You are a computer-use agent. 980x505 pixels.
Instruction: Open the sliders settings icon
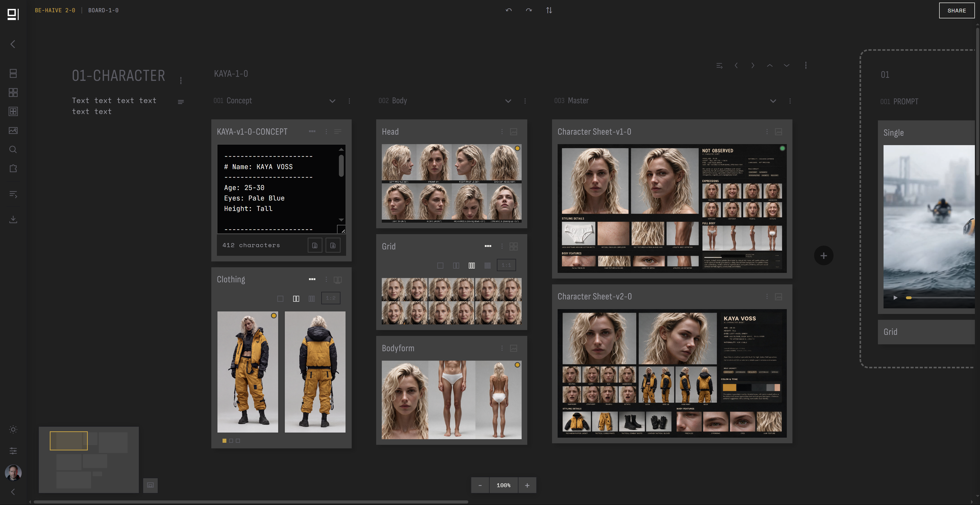coord(13,451)
